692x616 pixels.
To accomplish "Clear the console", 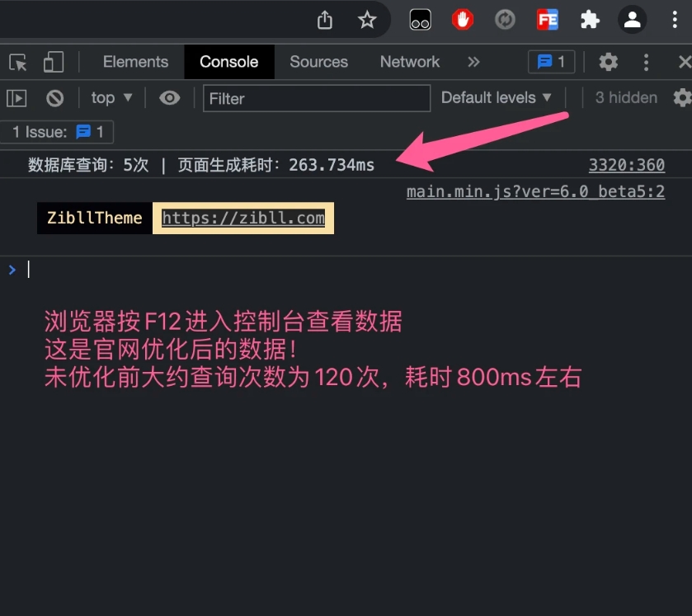I will [x=54, y=98].
